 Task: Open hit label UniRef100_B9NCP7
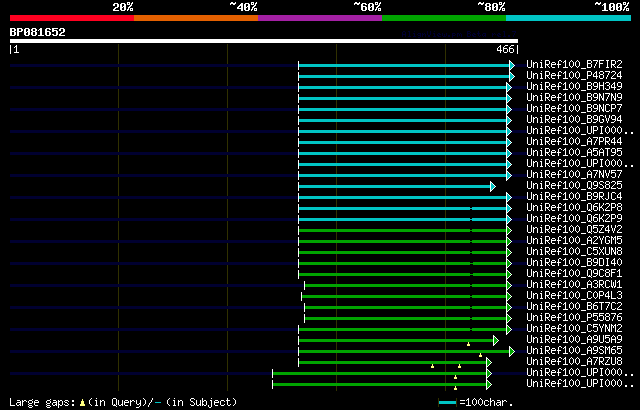pyautogui.click(x=574, y=109)
